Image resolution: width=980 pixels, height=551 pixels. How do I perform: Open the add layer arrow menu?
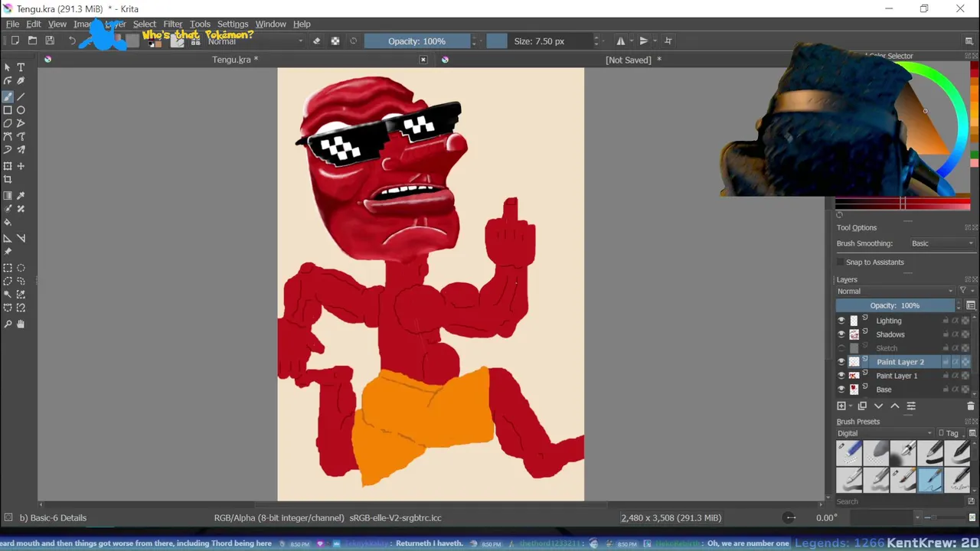[x=851, y=406]
